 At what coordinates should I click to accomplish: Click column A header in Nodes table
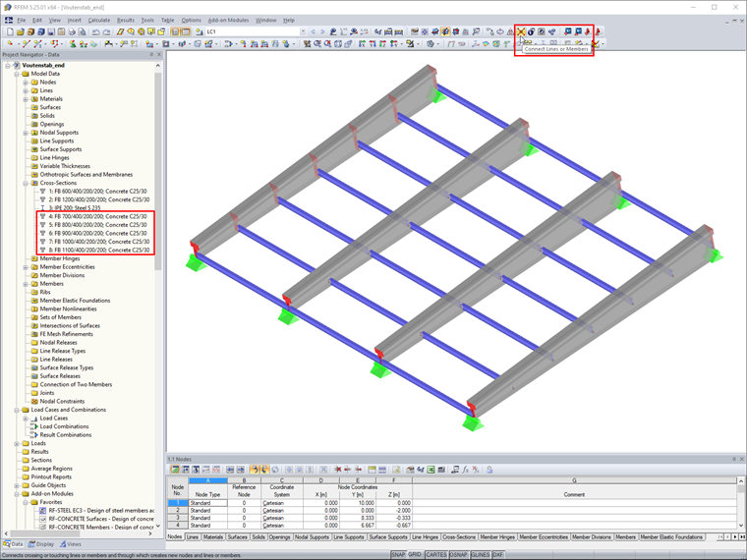(207, 480)
